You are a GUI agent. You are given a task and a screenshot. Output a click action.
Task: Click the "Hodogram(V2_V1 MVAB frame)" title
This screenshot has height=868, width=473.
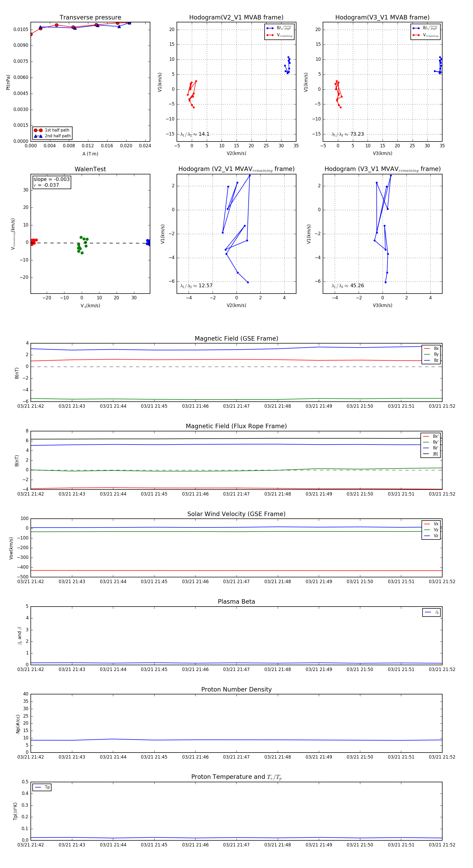point(236,18)
